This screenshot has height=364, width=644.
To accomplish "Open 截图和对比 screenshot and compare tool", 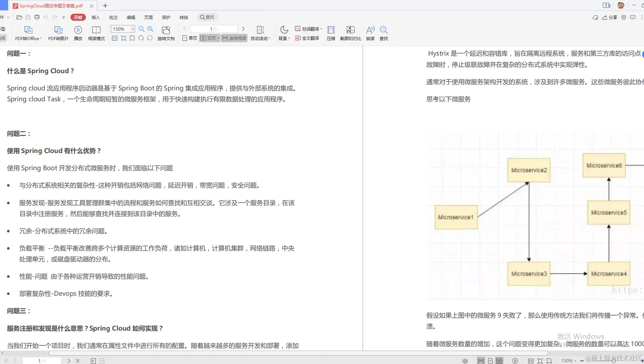I will (351, 33).
